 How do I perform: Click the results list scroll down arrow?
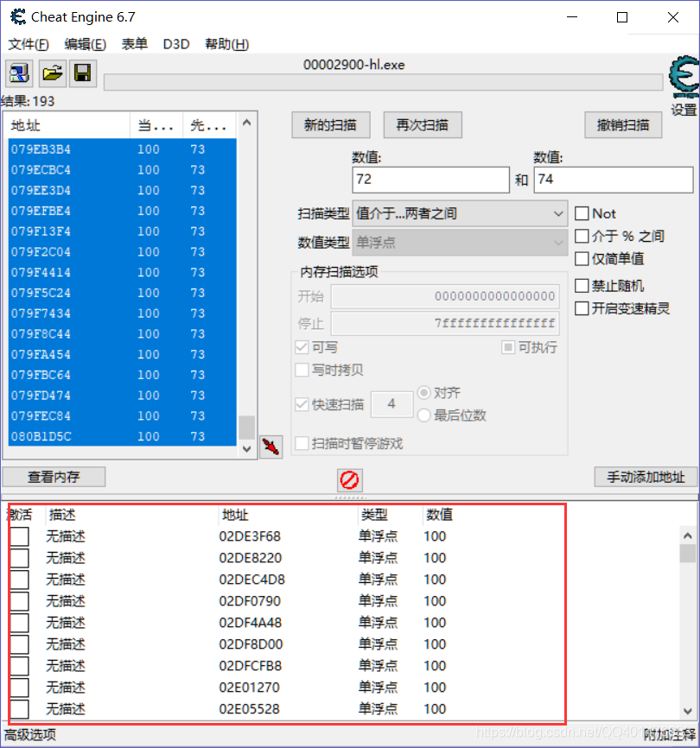(246, 449)
